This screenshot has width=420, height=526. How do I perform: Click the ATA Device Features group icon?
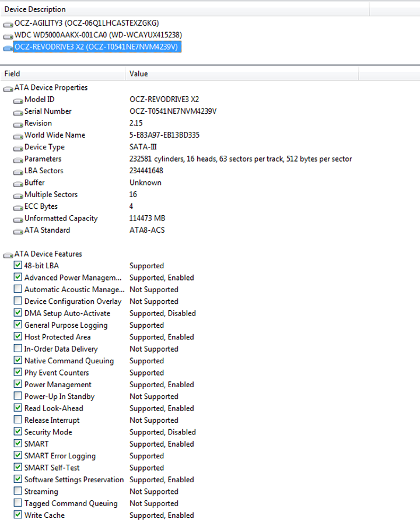8,255
